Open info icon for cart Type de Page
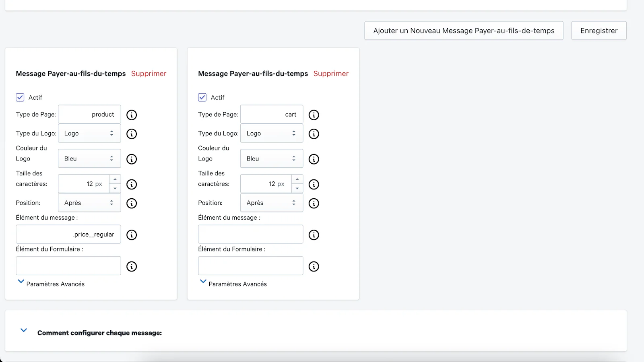 pyautogui.click(x=314, y=115)
